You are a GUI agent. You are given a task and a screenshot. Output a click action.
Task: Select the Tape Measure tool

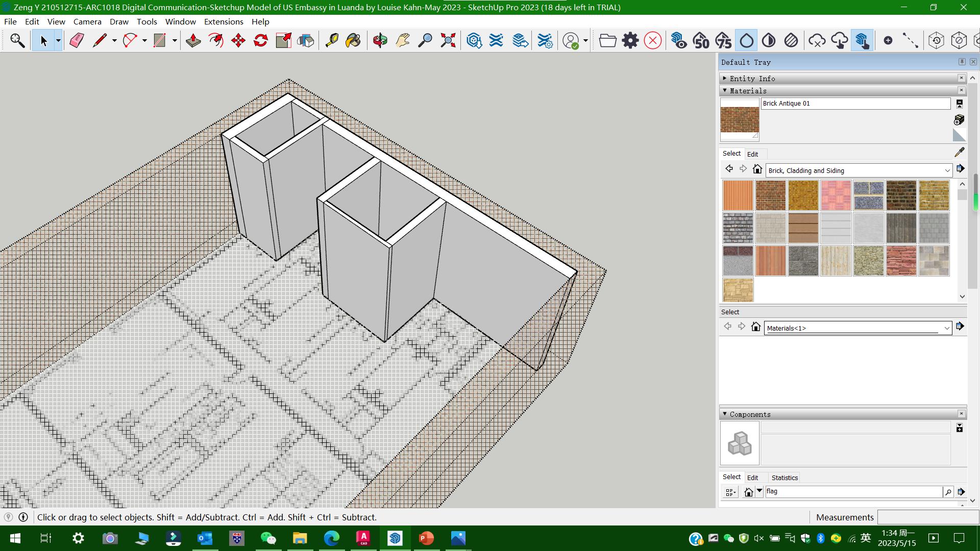tap(332, 40)
